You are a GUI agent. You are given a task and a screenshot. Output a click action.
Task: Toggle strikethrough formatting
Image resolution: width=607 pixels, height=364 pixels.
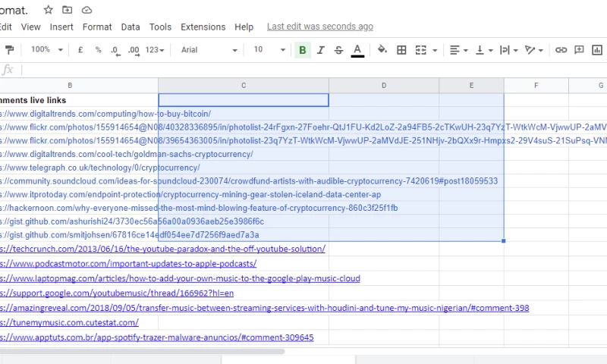point(338,50)
